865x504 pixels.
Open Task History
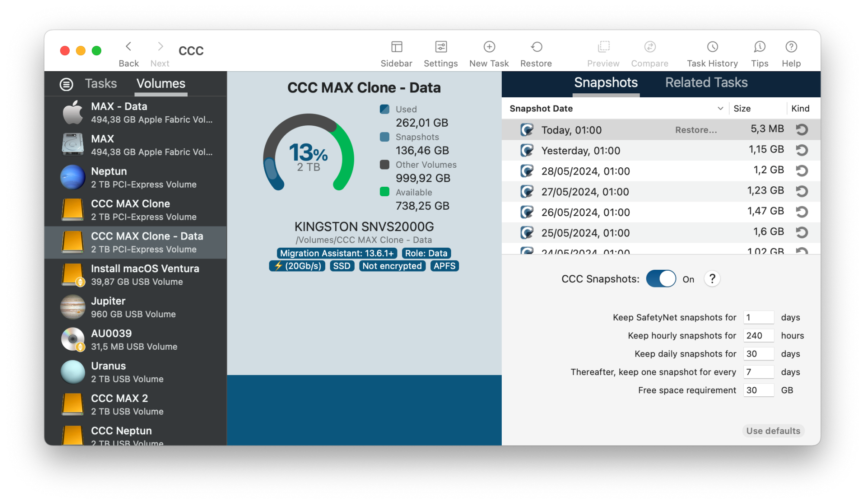(712, 47)
